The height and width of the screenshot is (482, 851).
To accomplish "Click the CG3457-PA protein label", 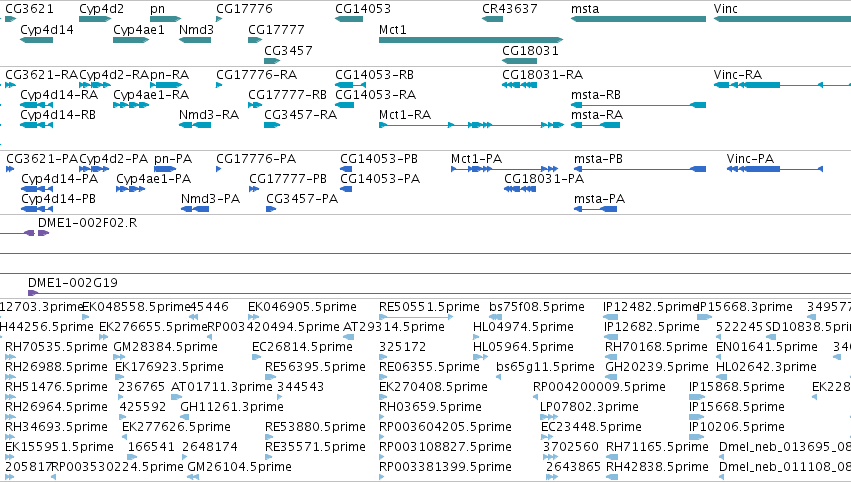I will pyautogui.click(x=302, y=199).
